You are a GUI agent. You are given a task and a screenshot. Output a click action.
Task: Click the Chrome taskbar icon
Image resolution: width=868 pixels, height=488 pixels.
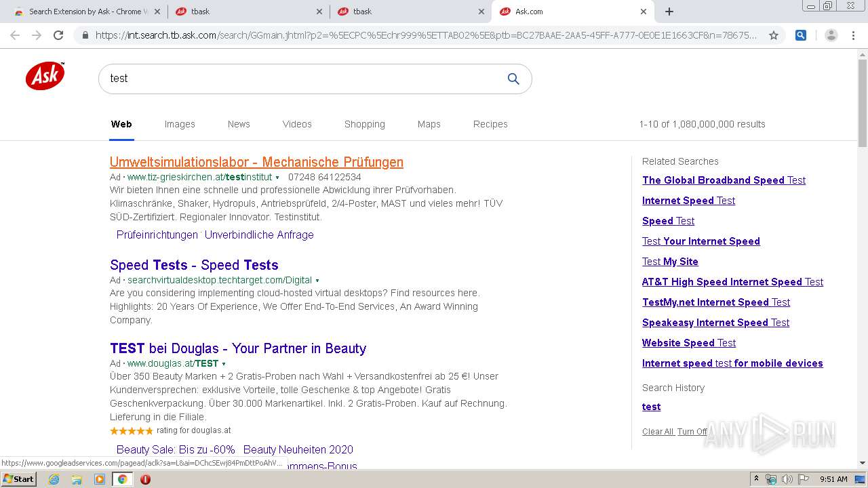[122, 479]
